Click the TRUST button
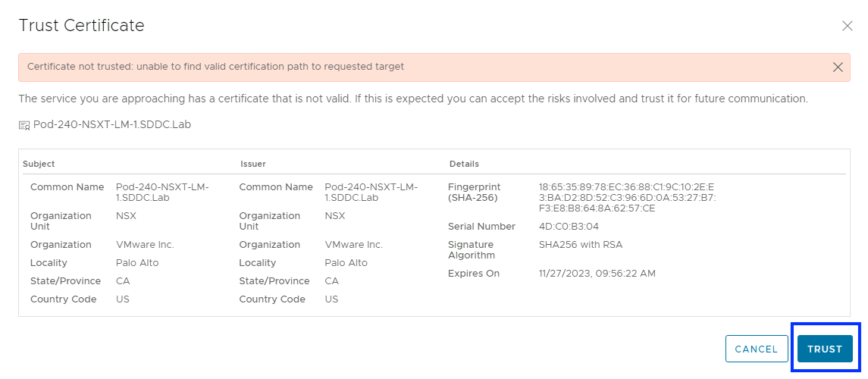868x379 pixels. pos(825,349)
